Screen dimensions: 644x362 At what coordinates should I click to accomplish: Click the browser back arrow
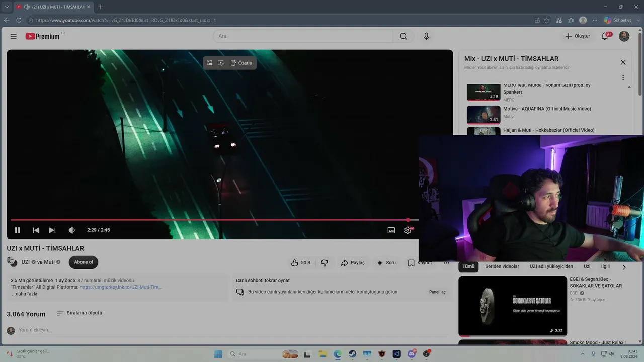coord(7,20)
